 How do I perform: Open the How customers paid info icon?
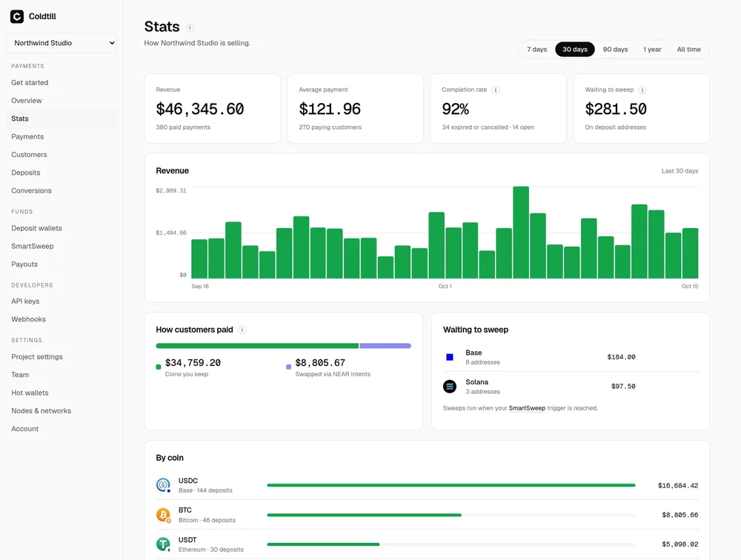242,330
